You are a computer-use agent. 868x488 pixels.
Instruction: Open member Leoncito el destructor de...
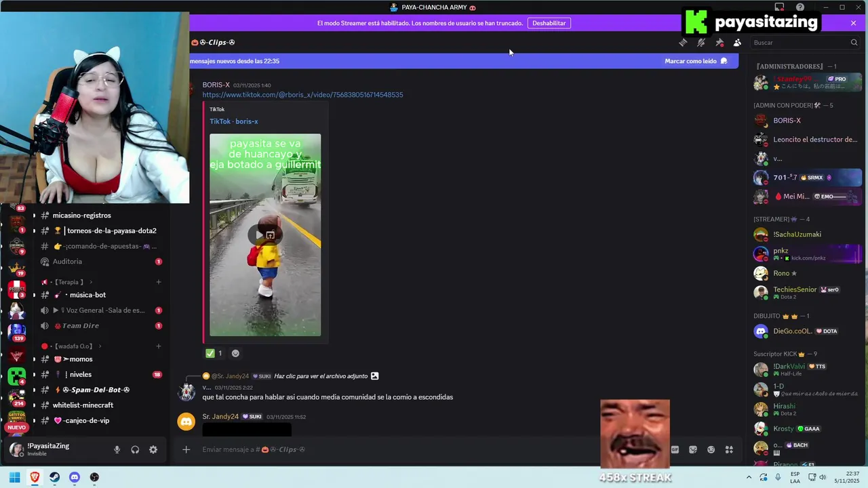tap(807, 140)
